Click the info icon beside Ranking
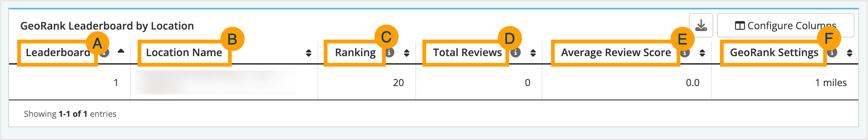This screenshot has width=868, height=140. point(390,52)
